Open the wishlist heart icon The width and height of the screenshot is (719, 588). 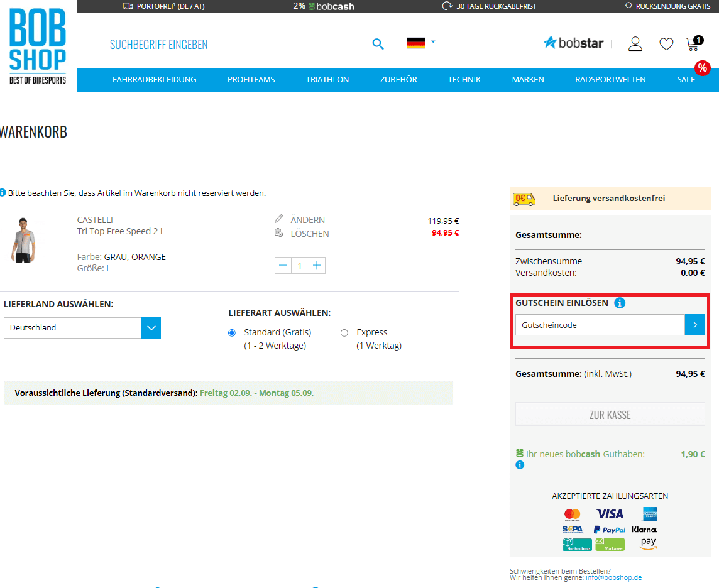666,44
